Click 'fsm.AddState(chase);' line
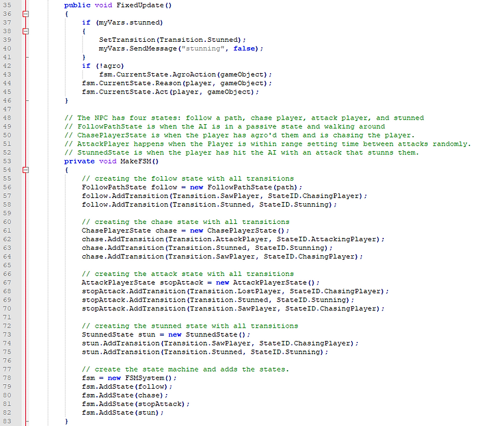 point(125,395)
